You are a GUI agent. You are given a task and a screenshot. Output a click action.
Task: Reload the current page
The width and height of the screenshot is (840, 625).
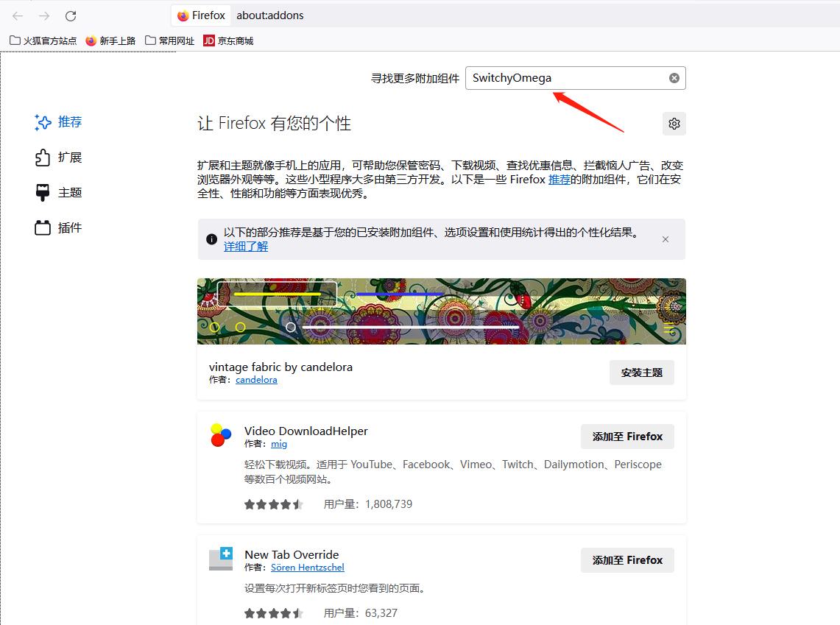point(70,15)
